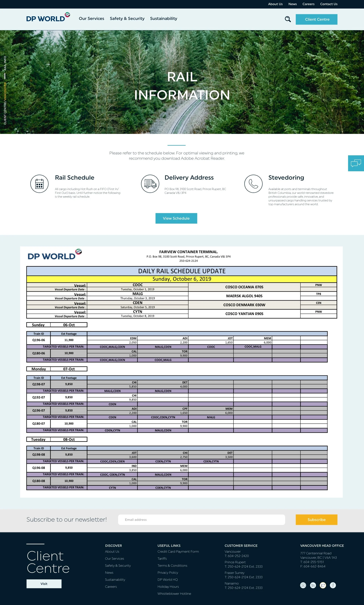Click the Client Centre header button

tap(316, 19)
